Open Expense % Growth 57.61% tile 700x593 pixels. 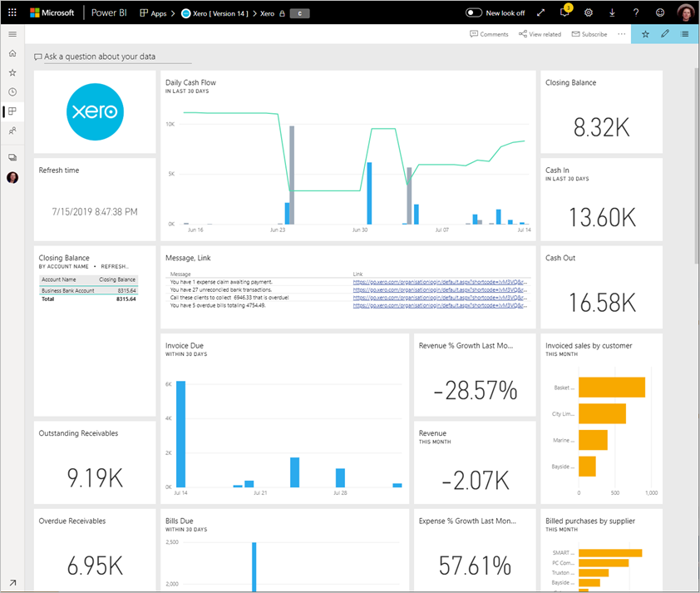475,550
